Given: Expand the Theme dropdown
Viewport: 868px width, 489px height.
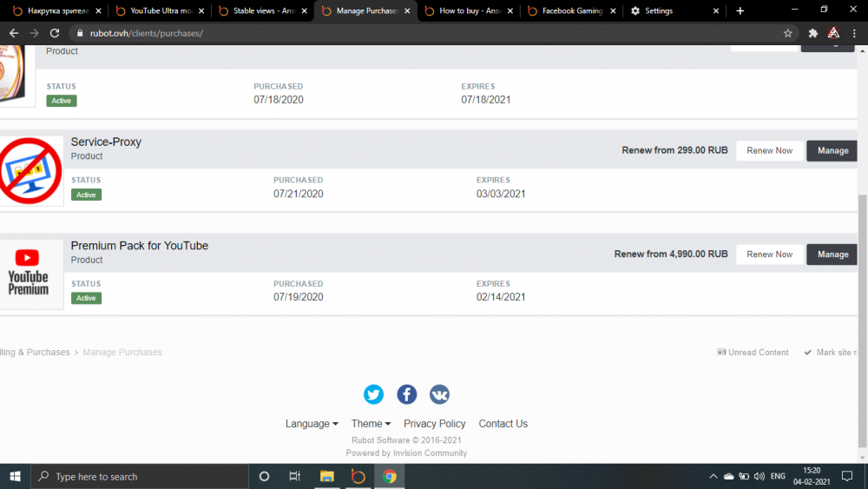Looking at the screenshot, I should pos(371,424).
